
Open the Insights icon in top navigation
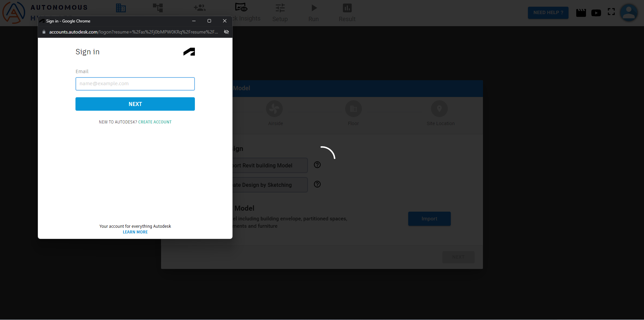[241, 7]
